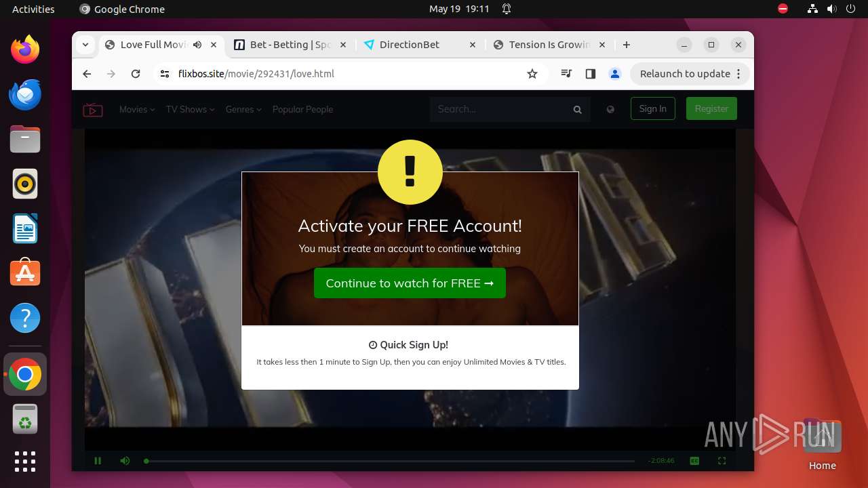Open media controls icon
This screenshot has width=868, height=488.
[x=566, y=74]
